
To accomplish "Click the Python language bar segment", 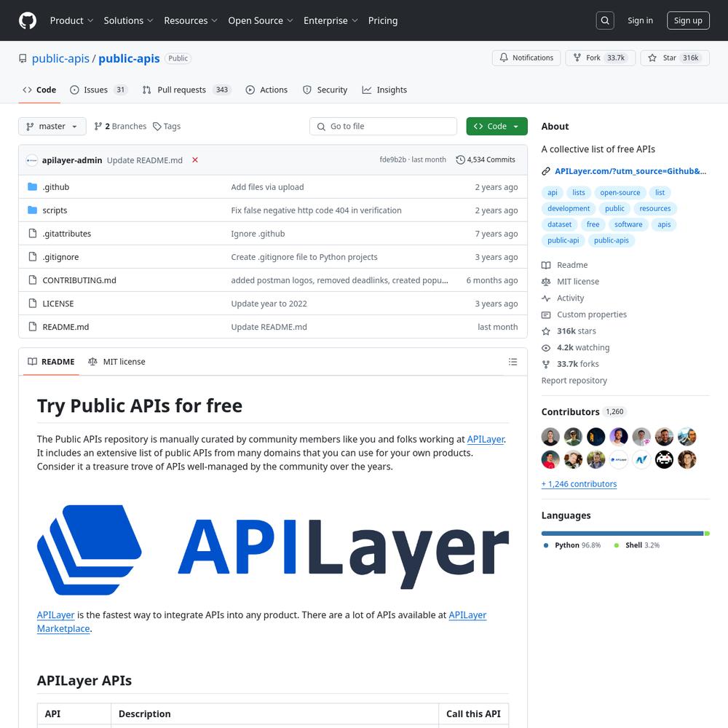I will [x=622, y=534].
